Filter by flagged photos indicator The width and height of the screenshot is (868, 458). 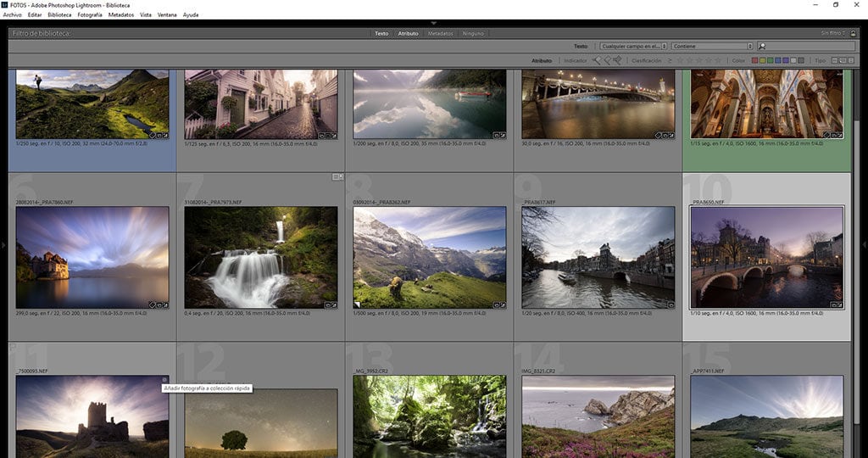[x=597, y=60]
